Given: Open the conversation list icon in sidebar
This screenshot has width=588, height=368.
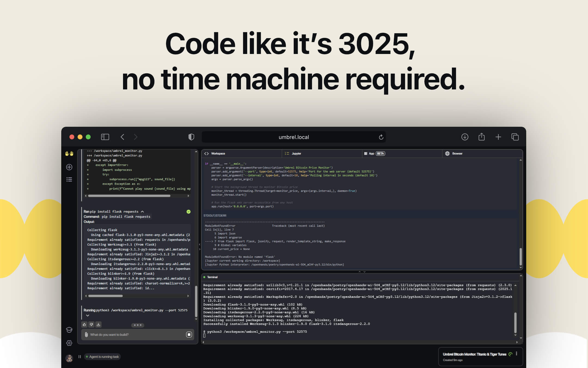Looking at the screenshot, I should [69, 179].
